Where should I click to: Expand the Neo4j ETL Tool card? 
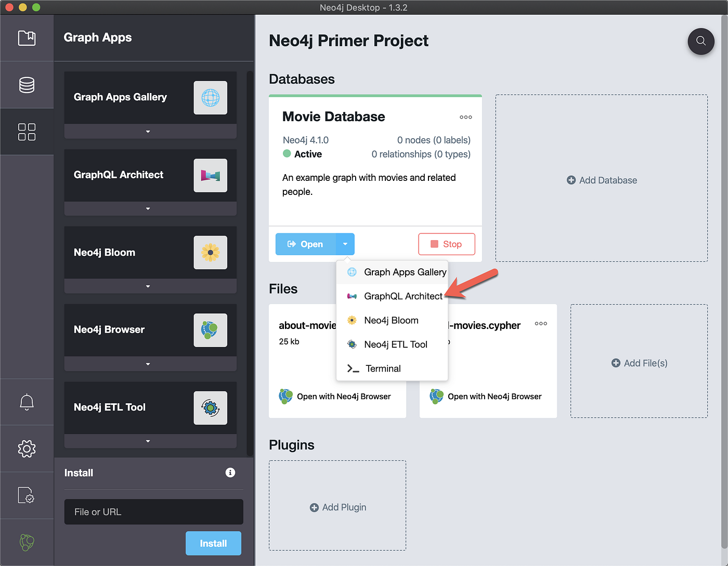pos(150,441)
